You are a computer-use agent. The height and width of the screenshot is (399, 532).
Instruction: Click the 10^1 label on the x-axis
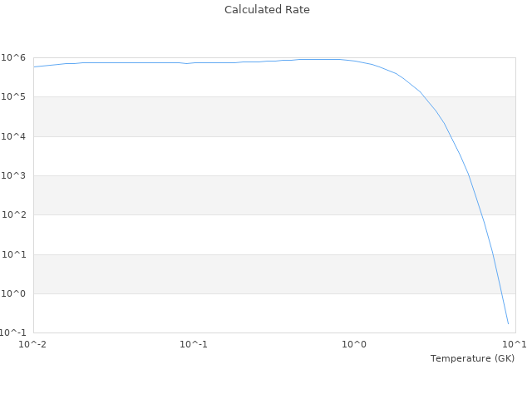click(x=515, y=344)
